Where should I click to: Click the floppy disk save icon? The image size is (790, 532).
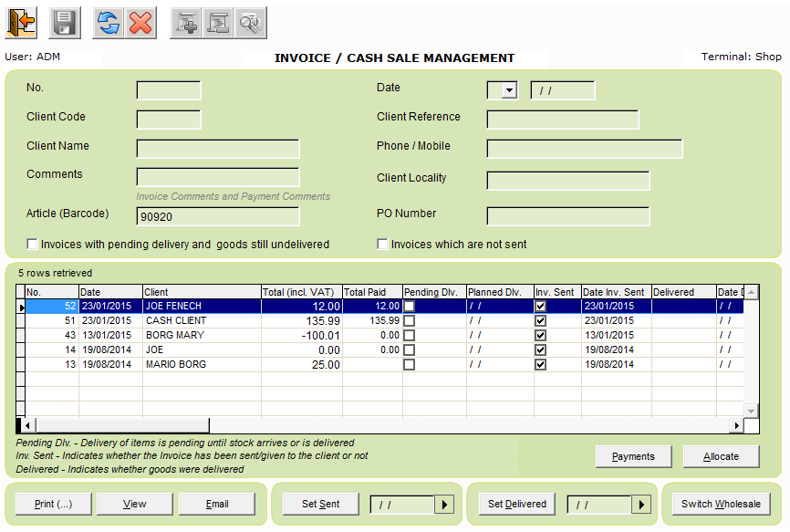point(64,22)
